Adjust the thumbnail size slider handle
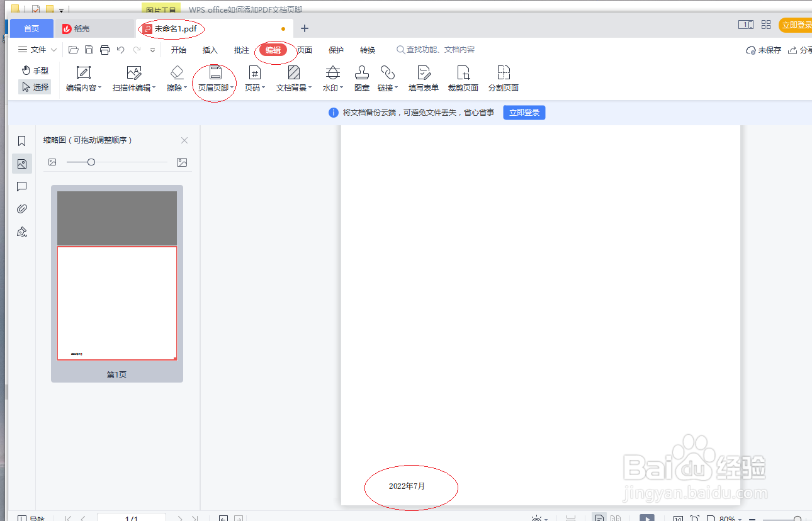Image resolution: width=812 pixels, height=521 pixels. coord(91,162)
